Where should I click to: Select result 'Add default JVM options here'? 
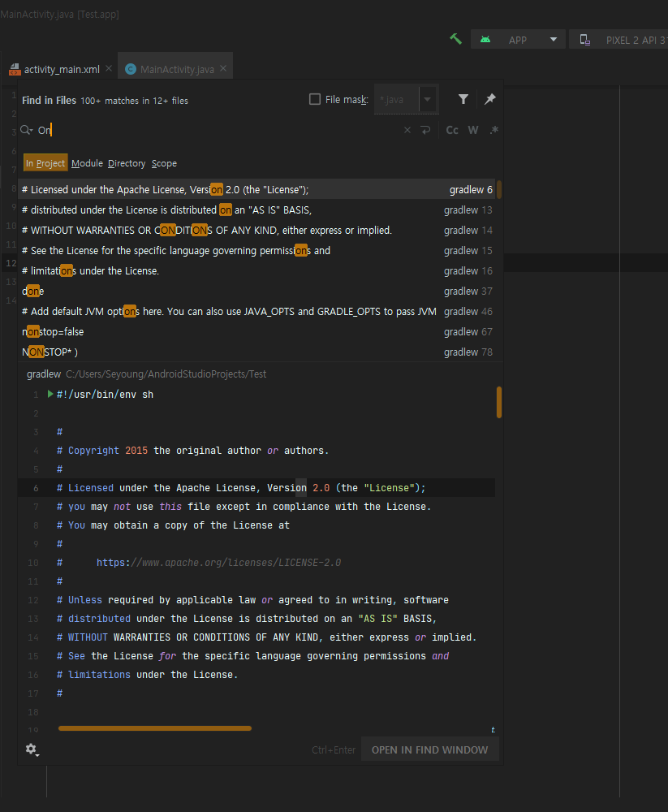pos(256,311)
